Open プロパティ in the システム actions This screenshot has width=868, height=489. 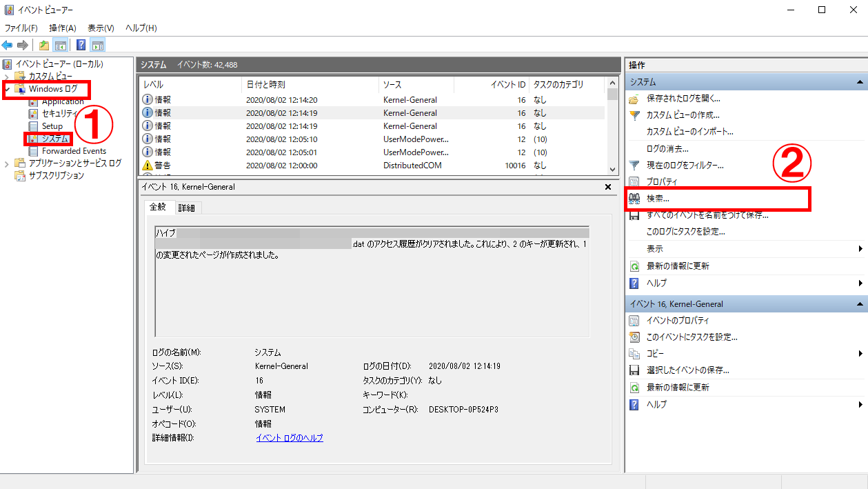(x=662, y=182)
